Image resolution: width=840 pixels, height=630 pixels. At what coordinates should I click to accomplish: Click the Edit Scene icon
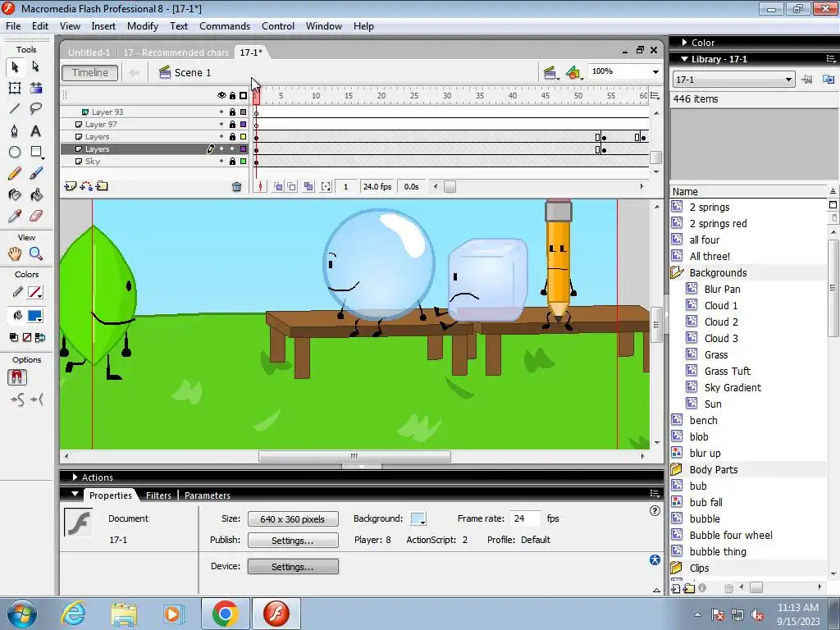click(550, 73)
